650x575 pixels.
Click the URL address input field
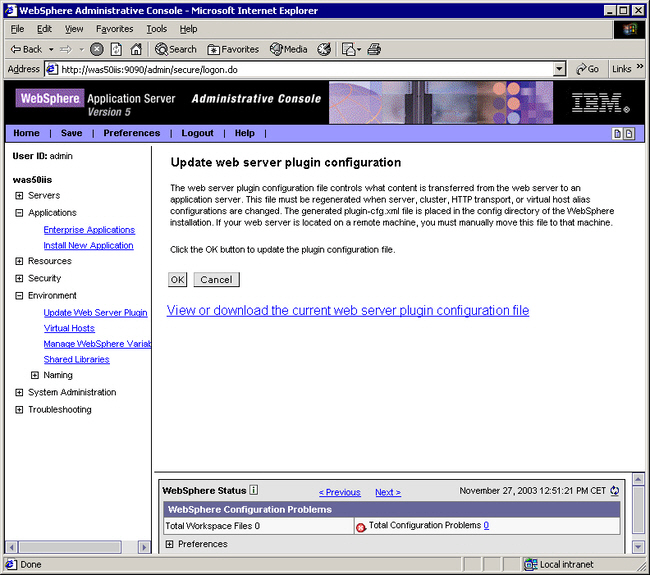[x=306, y=69]
